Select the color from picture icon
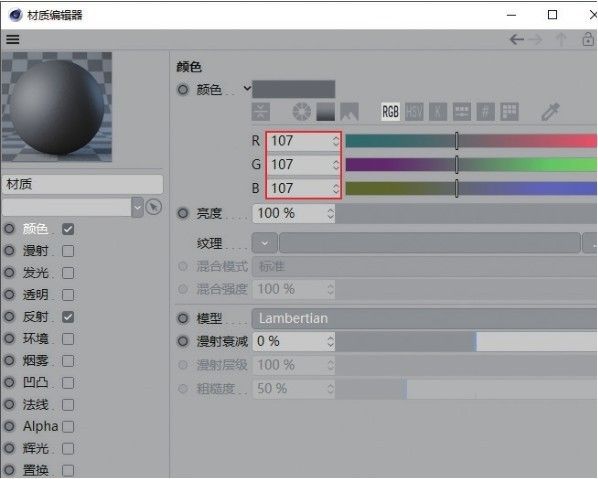The image size is (598, 479). coord(349,112)
